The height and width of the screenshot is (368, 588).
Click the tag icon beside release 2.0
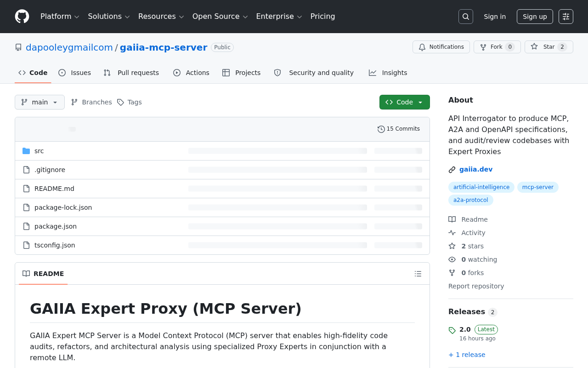(452, 330)
